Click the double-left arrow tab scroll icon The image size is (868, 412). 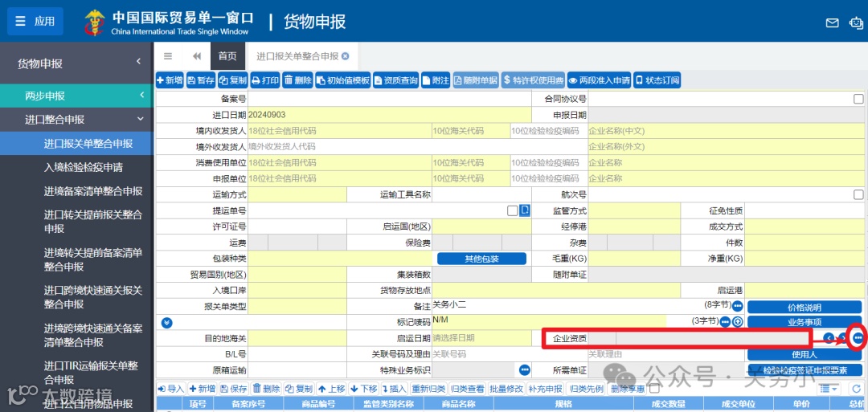pos(197,56)
